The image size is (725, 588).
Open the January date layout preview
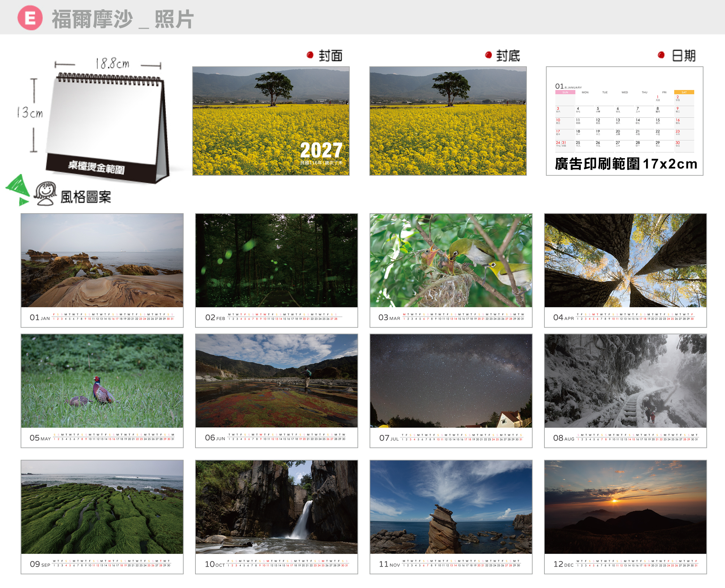pos(625,121)
